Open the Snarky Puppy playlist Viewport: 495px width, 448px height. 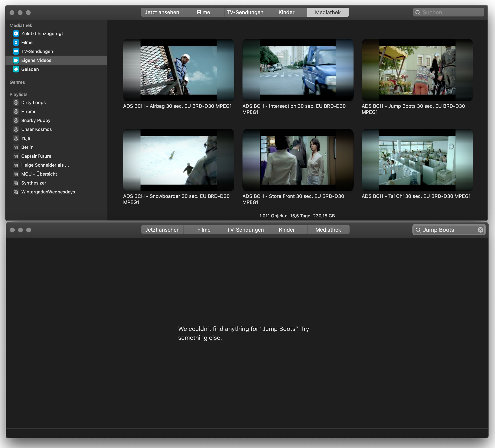[36, 120]
